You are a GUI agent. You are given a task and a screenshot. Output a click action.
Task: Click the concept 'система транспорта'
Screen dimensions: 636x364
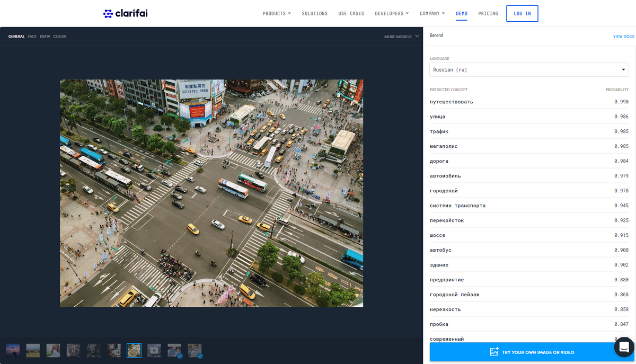pos(458,206)
